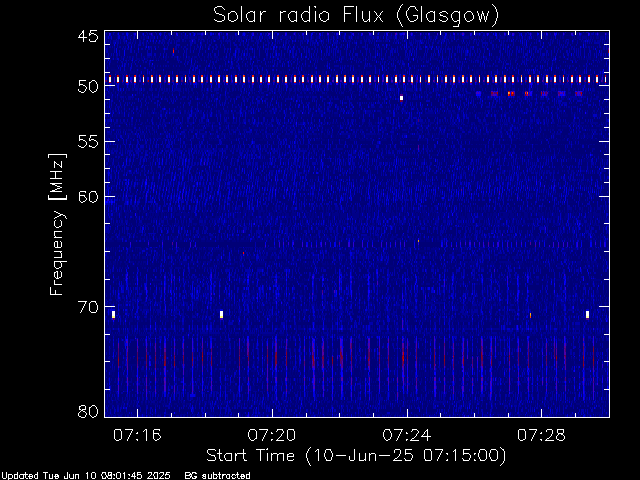Click the '80' frequency tick label
Image resolution: width=640 pixels, height=480 pixels.
pyautogui.click(x=88, y=411)
